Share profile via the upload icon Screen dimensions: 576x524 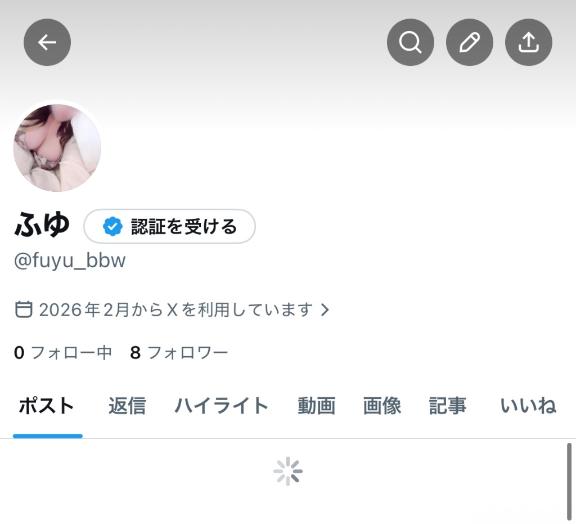point(529,42)
